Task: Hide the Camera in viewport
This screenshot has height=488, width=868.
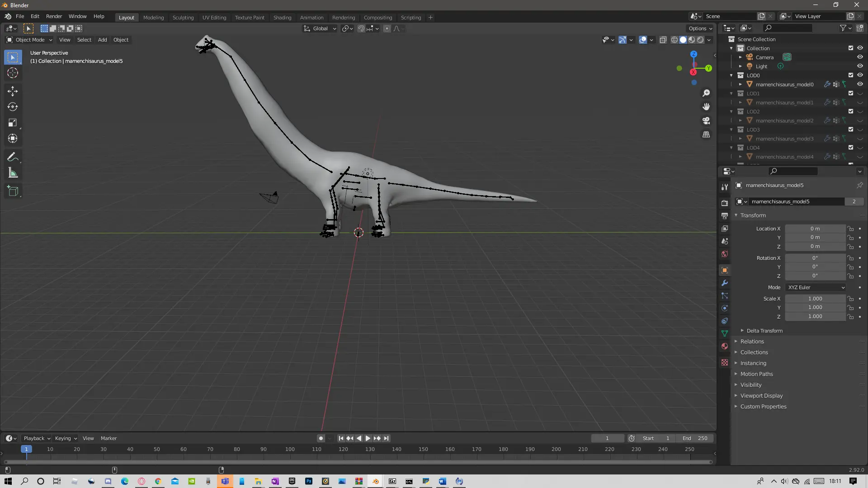Action: tap(860, 57)
